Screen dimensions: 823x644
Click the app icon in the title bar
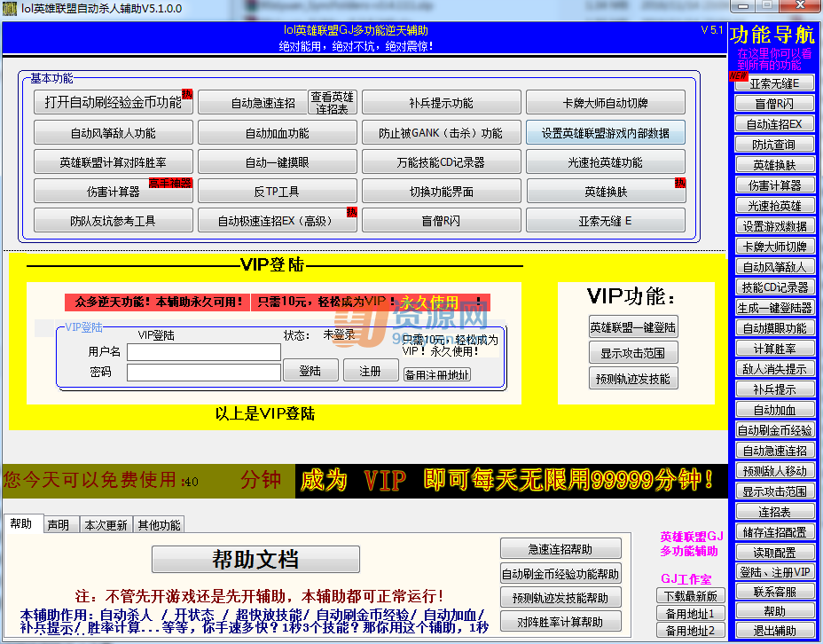(10, 9)
